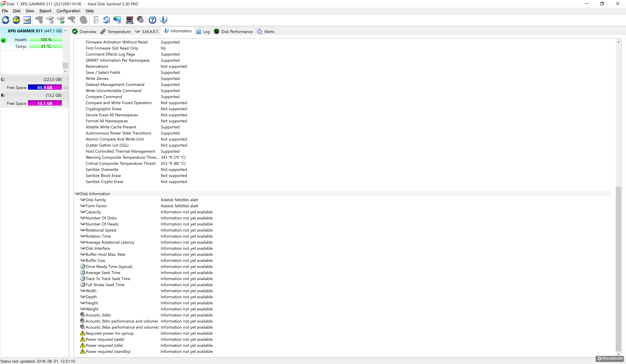Switch to the Temperature tab
Image resolution: width=626 pixels, height=364 pixels.
pos(116,32)
